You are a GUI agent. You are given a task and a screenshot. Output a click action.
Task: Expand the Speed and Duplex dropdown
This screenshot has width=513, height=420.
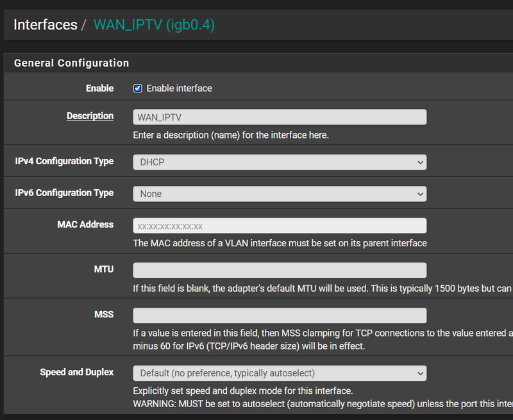(280, 373)
